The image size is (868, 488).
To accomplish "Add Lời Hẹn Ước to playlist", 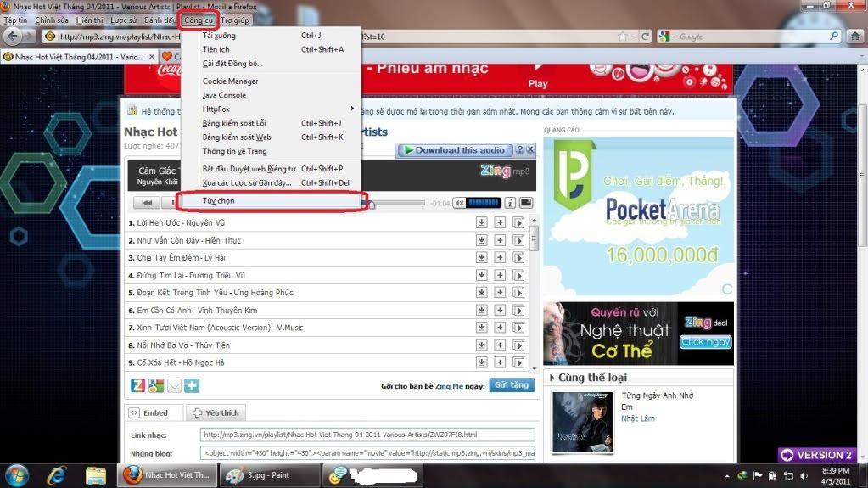I will 500,222.
